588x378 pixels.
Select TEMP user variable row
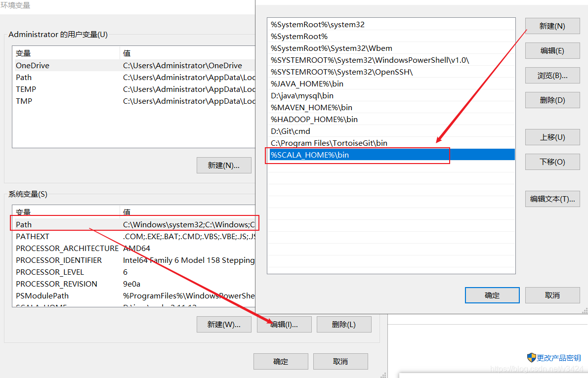click(x=134, y=89)
